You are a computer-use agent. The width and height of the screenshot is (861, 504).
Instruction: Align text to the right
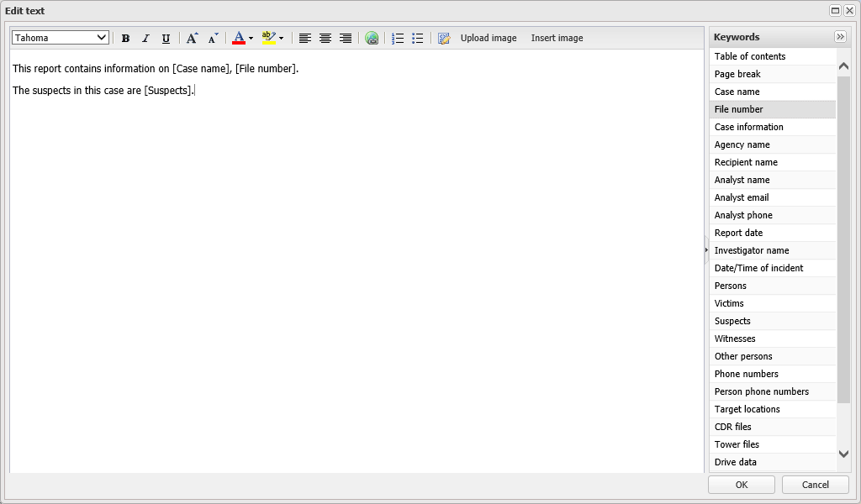tap(346, 38)
